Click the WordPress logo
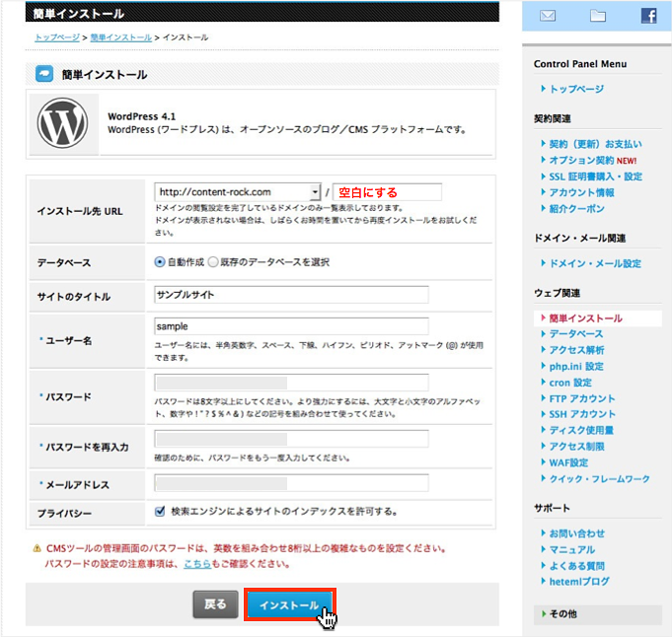 tap(62, 123)
